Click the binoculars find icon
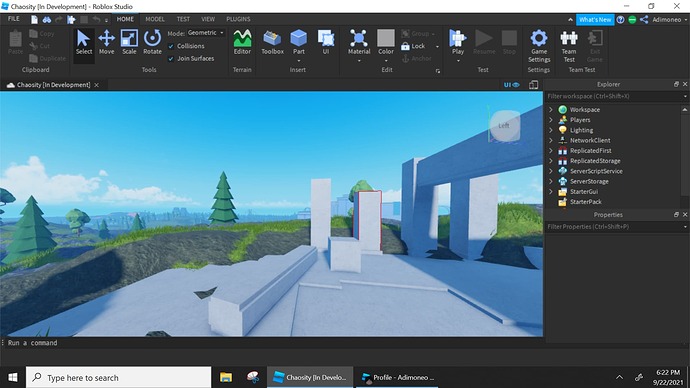The width and height of the screenshot is (690, 388). [x=47, y=19]
